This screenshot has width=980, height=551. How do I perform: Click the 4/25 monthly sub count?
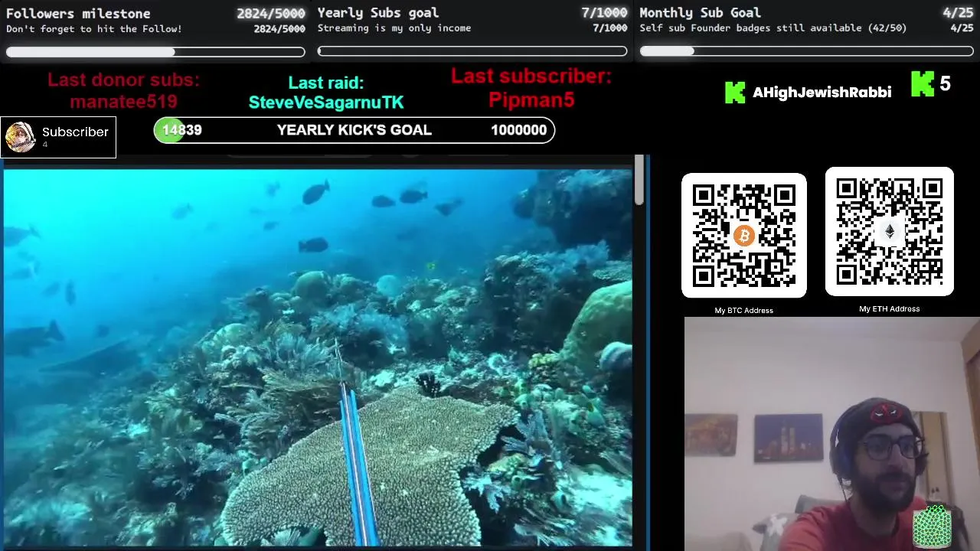click(x=958, y=13)
